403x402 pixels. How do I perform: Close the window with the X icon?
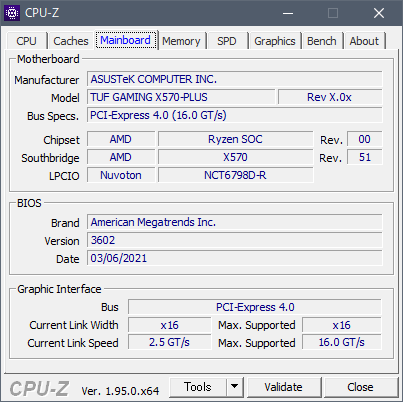[379, 13]
